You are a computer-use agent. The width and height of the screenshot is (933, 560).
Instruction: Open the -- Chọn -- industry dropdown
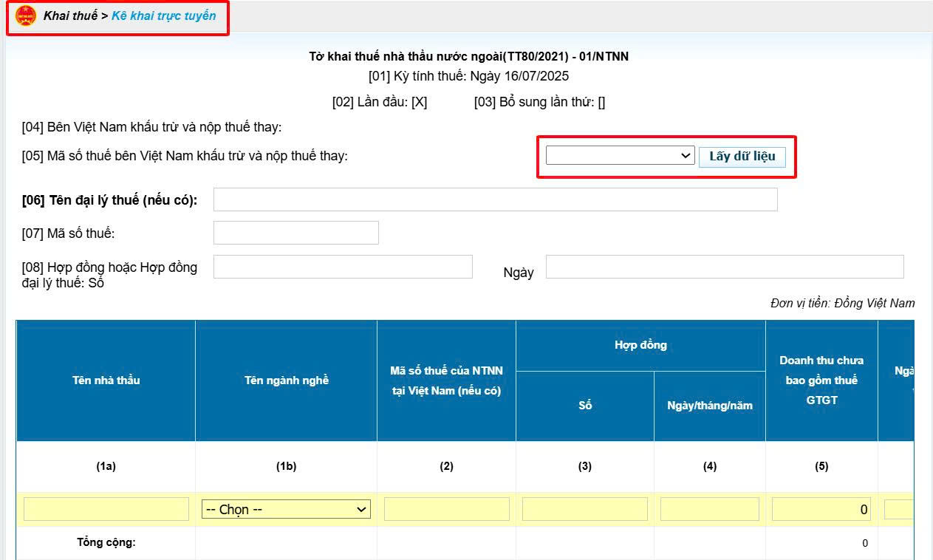286,509
